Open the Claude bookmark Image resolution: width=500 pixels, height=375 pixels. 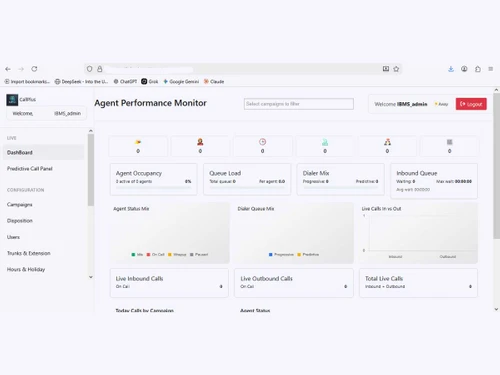214,82
